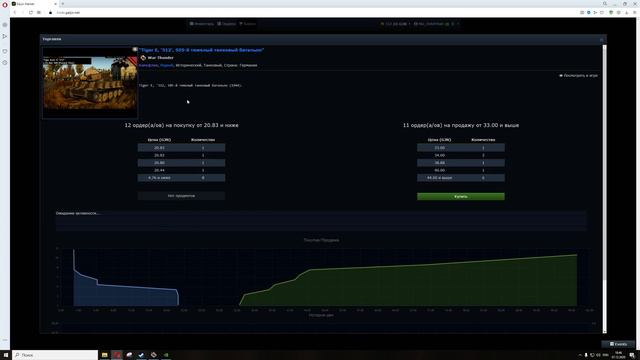Click the red Opera icon on the taskbar
Image resolution: width=640 pixels, height=360 pixels.
[117, 355]
